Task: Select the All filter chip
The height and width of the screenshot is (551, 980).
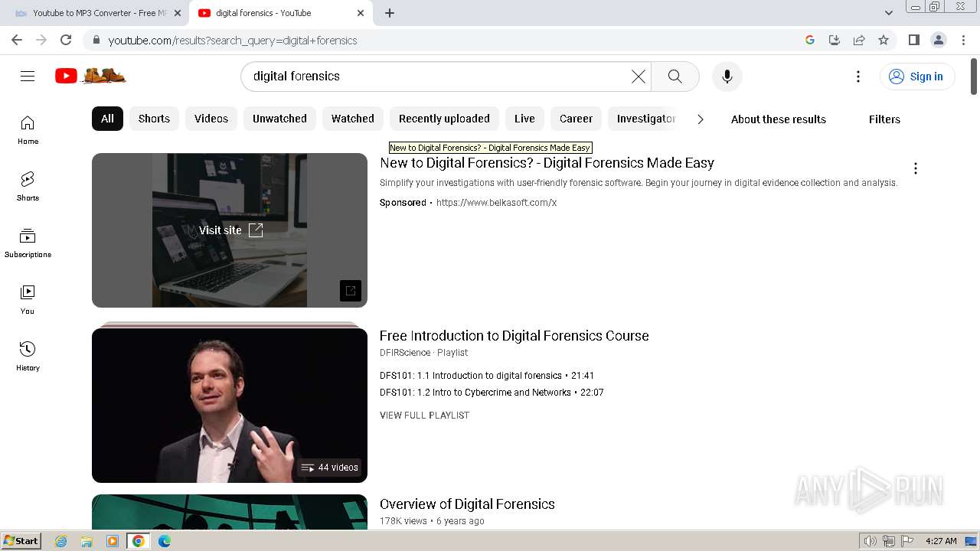Action: [107, 119]
